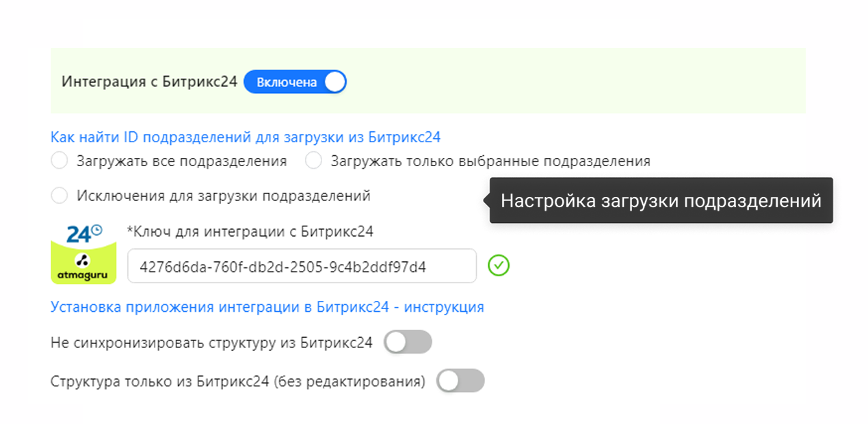Image resolution: width=868 pixels, height=424 pixels.
Task: Select 'Загружать все подразделения' radio button
Action: tap(60, 161)
